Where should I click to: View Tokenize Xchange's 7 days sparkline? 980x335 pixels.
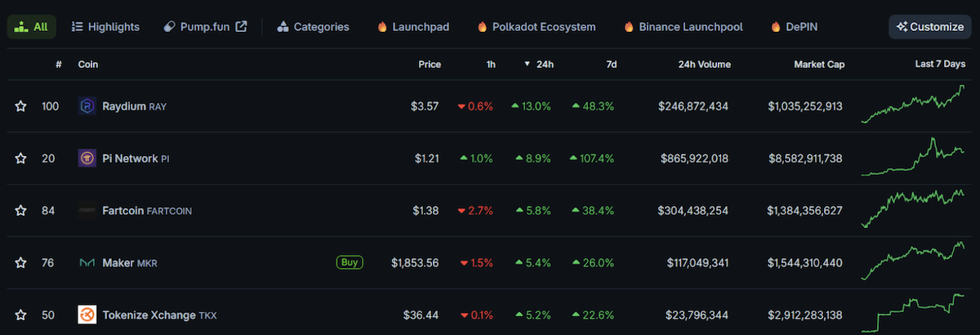pos(913,313)
